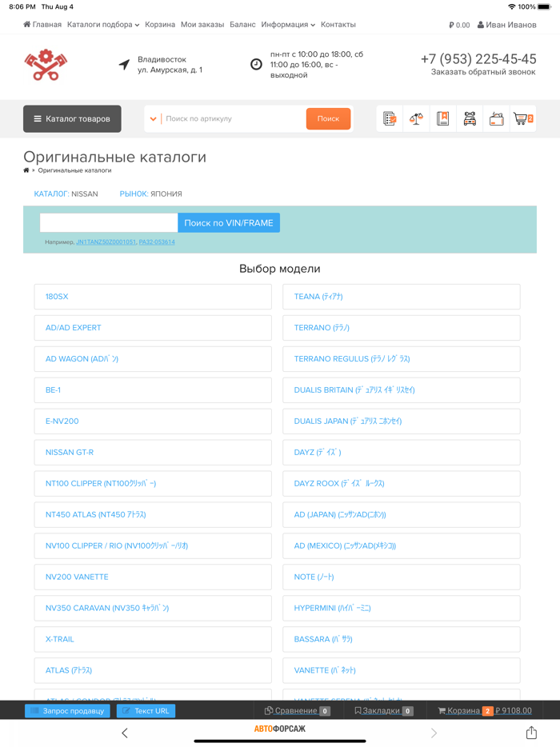The image size is (560, 747).
Task: Open Мои заказы menu item
Action: click(x=202, y=25)
